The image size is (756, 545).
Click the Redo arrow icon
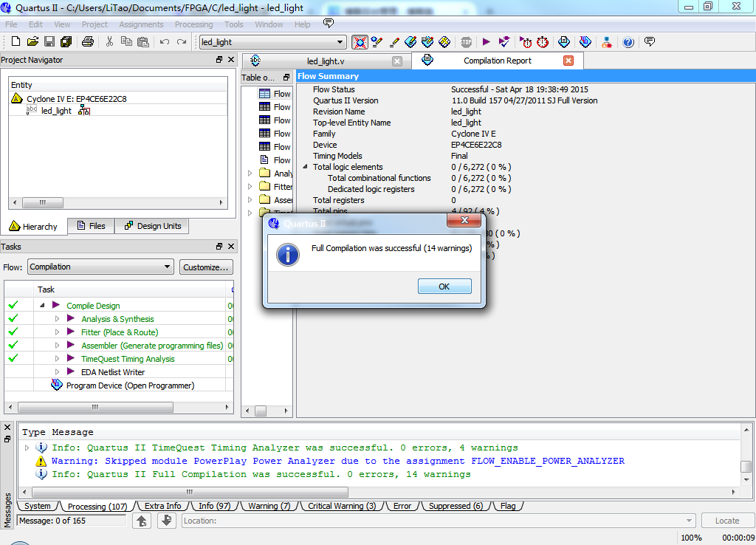pos(182,42)
